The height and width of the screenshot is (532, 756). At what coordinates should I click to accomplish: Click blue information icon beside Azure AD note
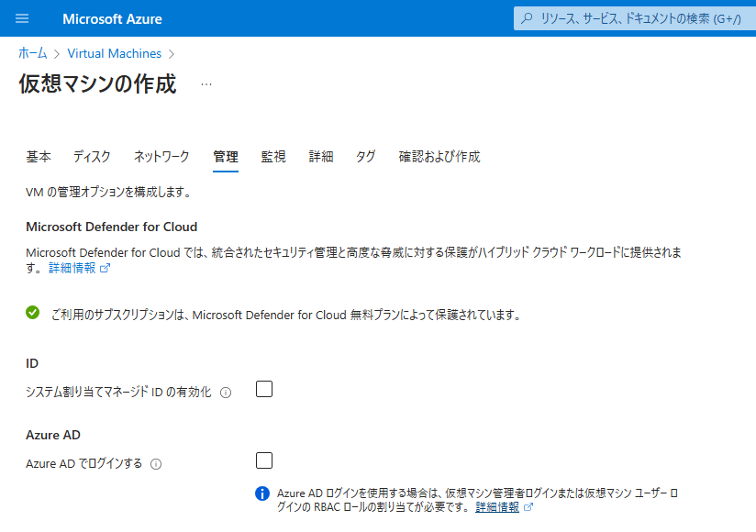coord(262,493)
